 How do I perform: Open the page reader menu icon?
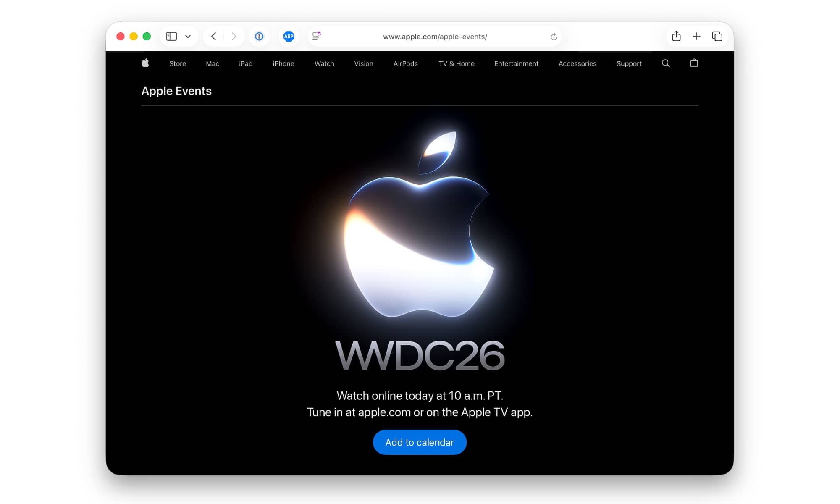(x=317, y=36)
